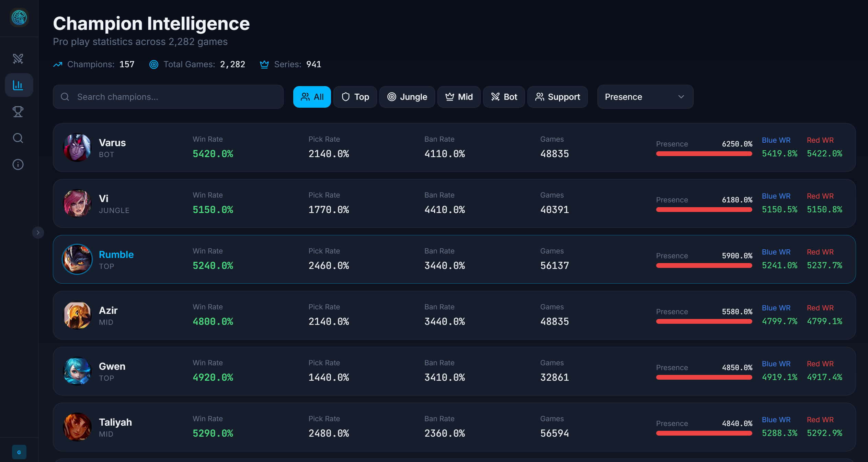Open the Presence sort dropdown

coord(645,97)
